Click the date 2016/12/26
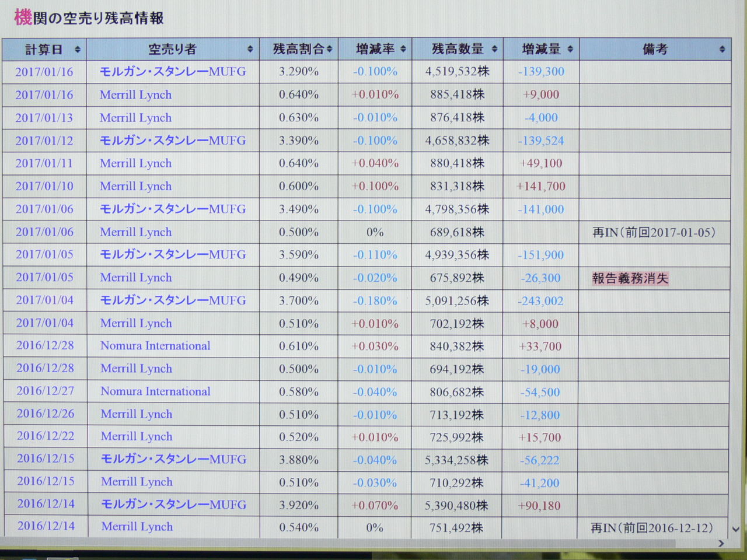The width and height of the screenshot is (747, 560). point(46,414)
